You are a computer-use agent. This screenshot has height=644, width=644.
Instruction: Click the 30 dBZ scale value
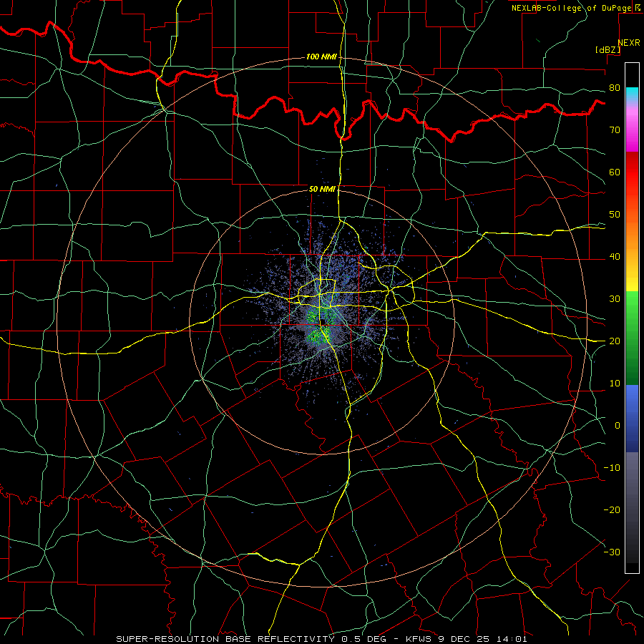click(x=615, y=299)
